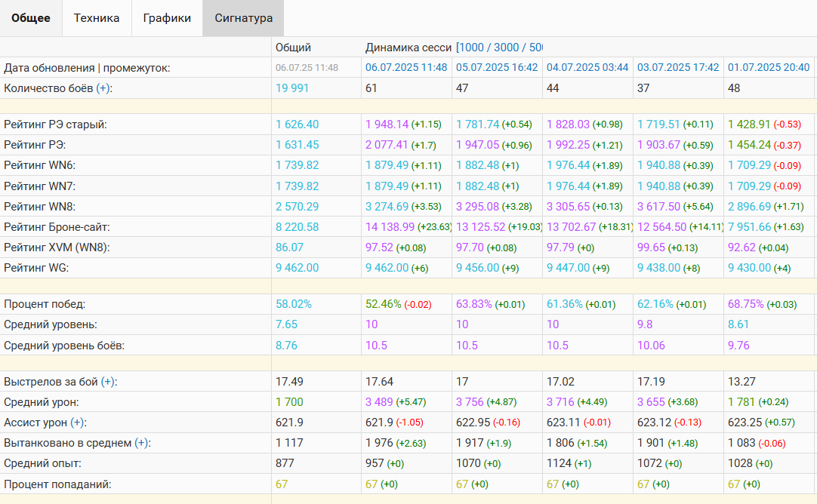Open session dated 06.07.2025 11:48

coord(406,68)
